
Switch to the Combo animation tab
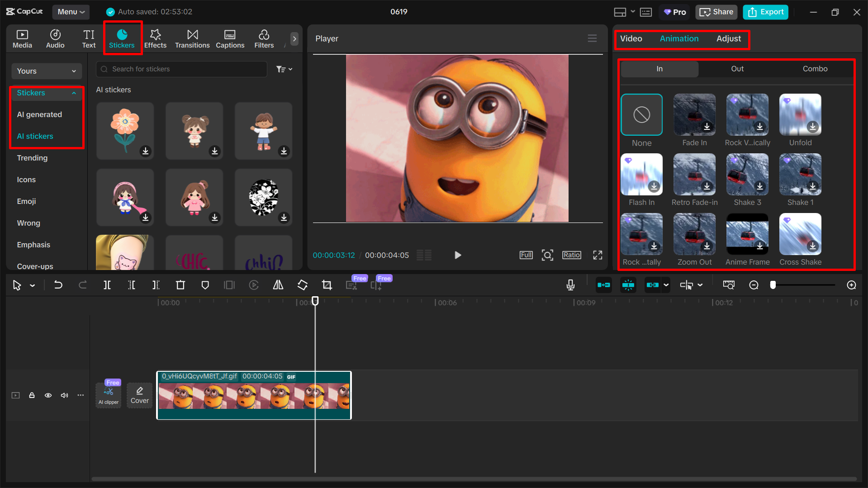(815, 69)
